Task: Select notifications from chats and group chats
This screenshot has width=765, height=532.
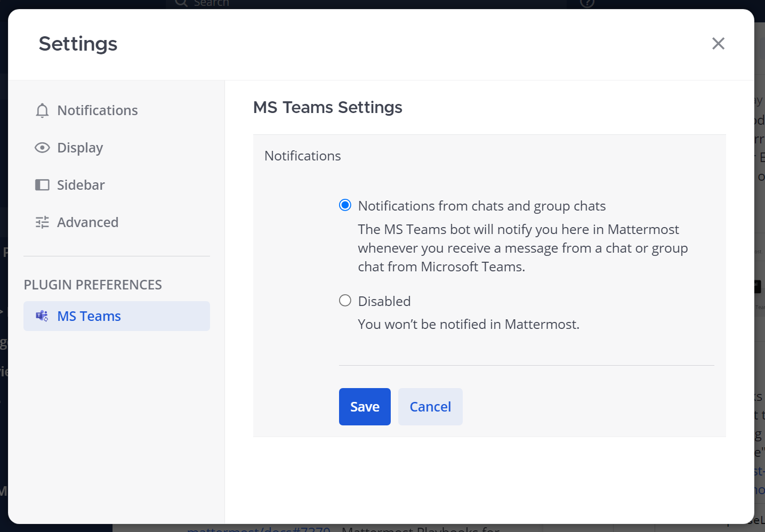Action: 345,205
